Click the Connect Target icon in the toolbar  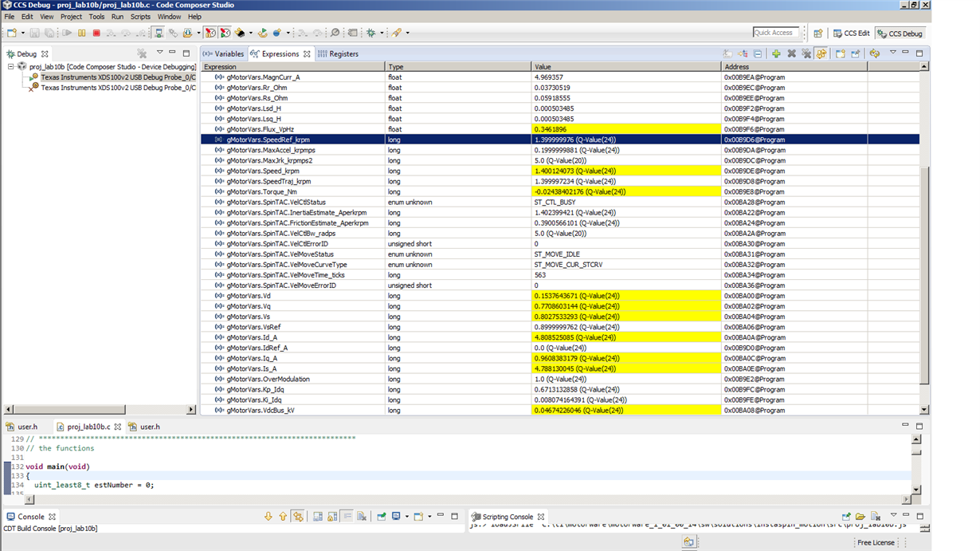[x=159, y=33]
